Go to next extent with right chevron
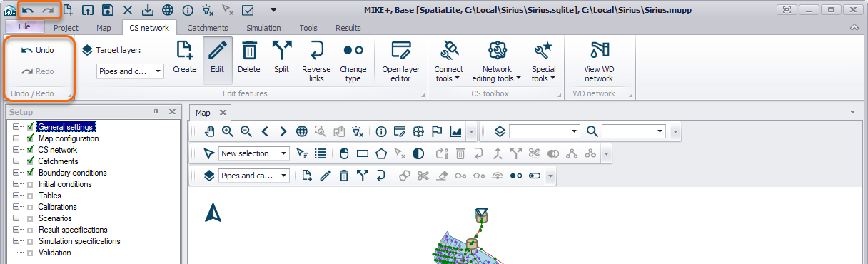The width and height of the screenshot is (868, 264). [283, 131]
